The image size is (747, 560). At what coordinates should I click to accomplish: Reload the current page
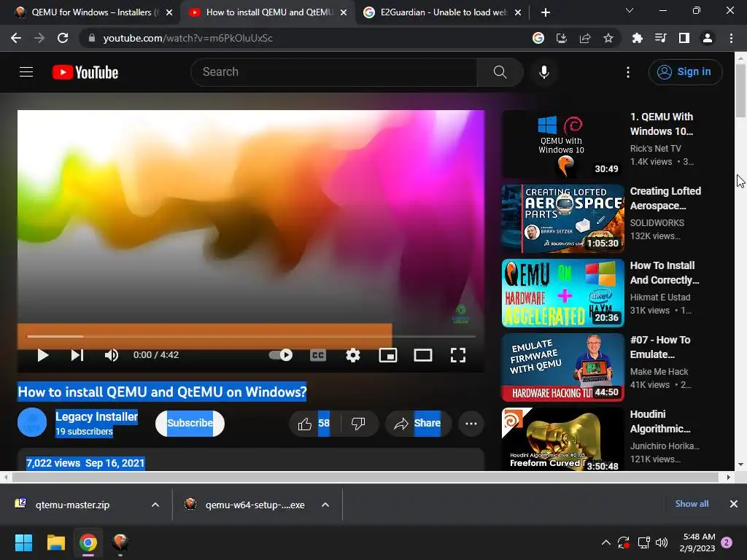pyautogui.click(x=63, y=38)
